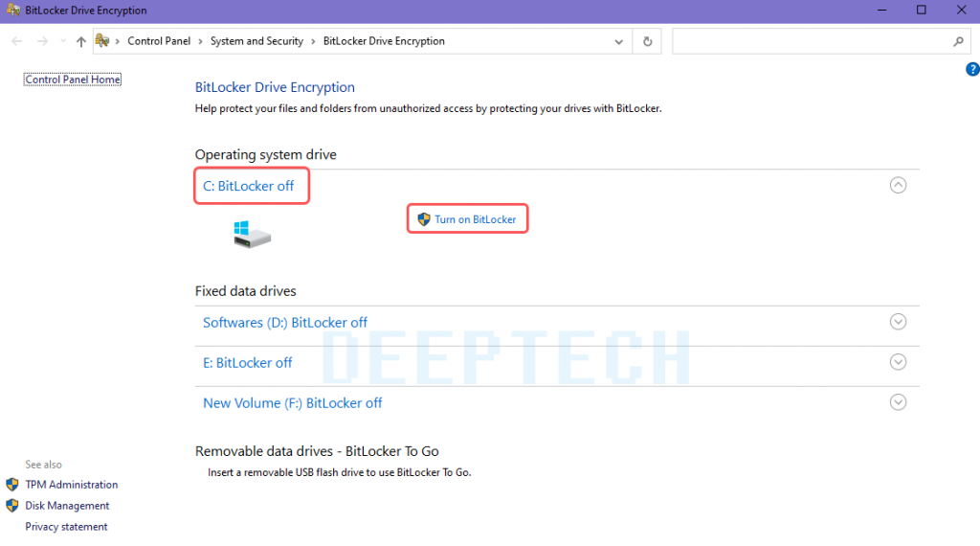This screenshot has width=980, height=546.
Task: Refresh the BitLocker page
Action: point(648,41)
